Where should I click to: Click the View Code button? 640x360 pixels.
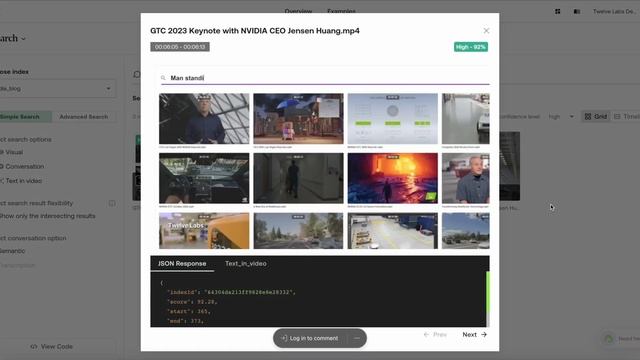(51, 347)
